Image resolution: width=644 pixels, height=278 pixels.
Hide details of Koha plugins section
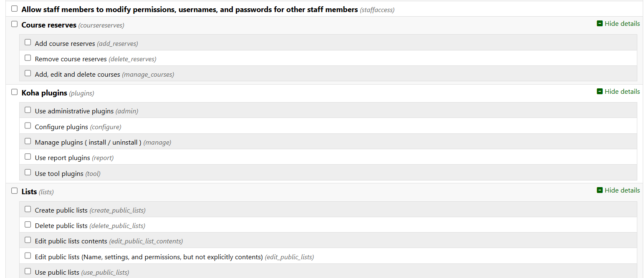click(x=622, y=91)
